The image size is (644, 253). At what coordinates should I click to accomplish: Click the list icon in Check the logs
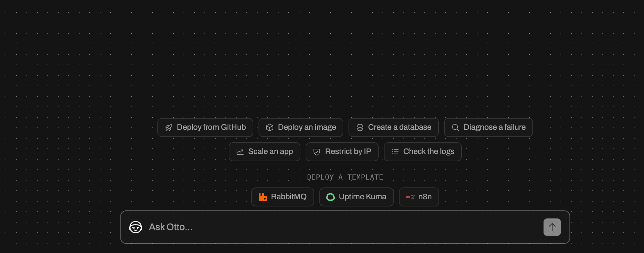(x=395, y=152)
